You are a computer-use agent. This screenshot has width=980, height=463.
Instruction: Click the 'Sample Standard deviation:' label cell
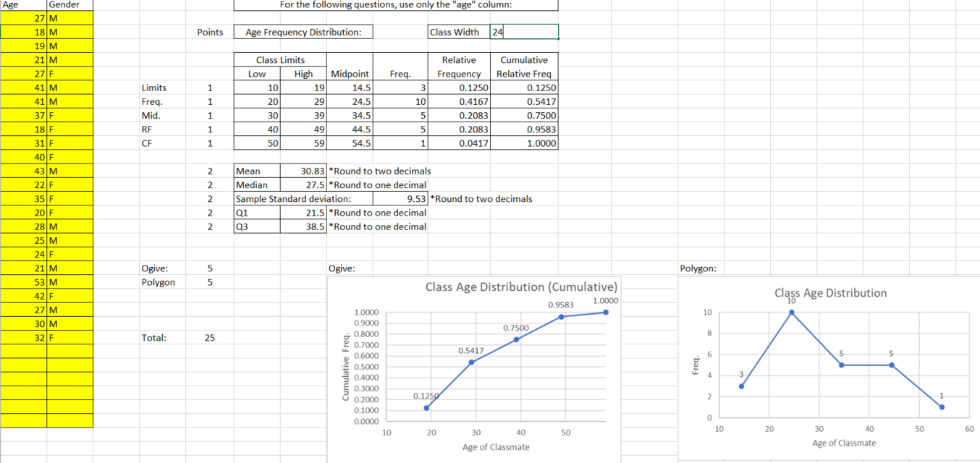pyautogui.click(x=303, y=199)
